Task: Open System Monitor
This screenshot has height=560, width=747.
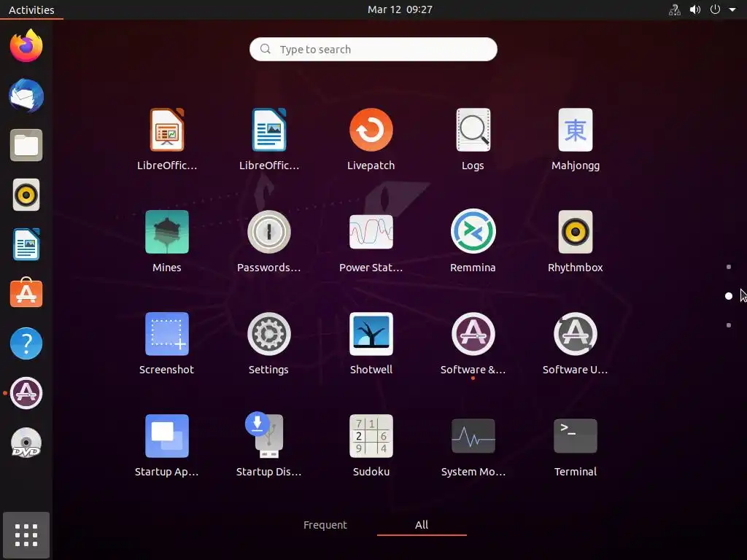Action: point(473,446)
